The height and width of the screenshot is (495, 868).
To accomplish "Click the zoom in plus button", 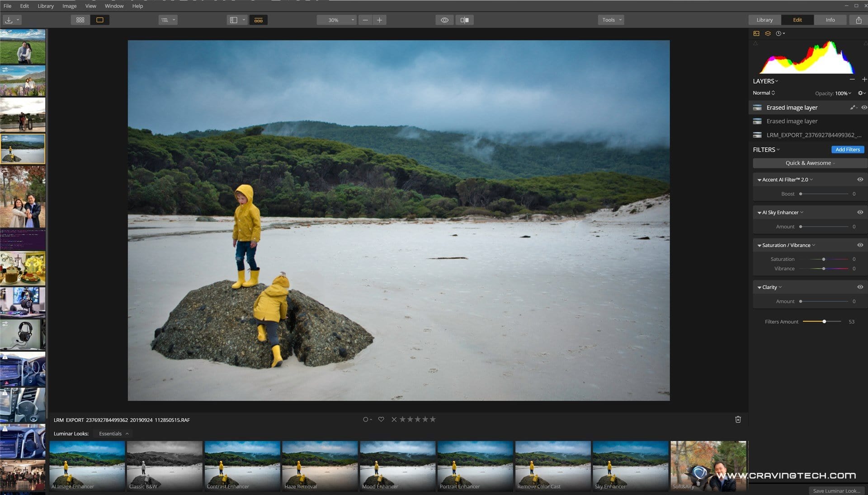I will click(379, 20).
